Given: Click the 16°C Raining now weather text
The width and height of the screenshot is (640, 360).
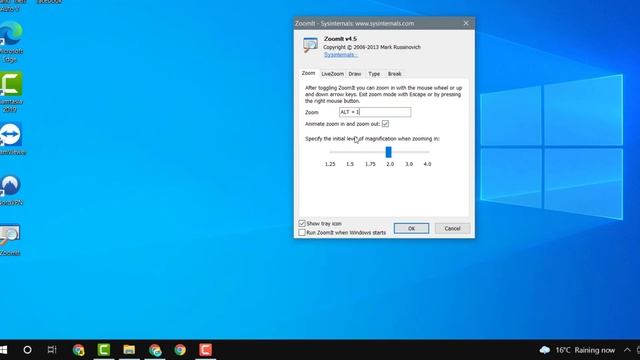Looking at the screenshot, I should [x=585, y=350].
